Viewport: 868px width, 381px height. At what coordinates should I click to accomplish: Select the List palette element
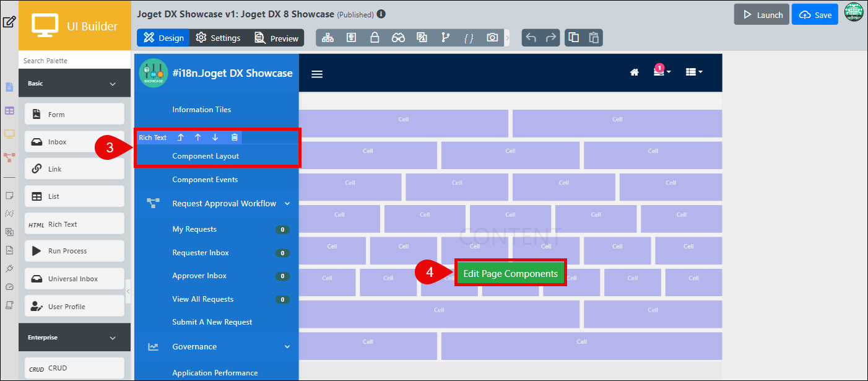pos(74,196)
